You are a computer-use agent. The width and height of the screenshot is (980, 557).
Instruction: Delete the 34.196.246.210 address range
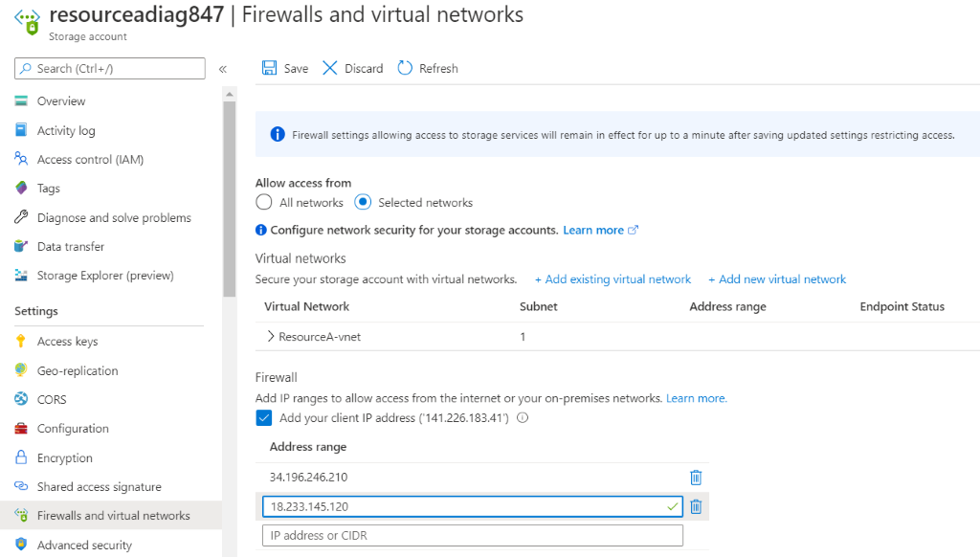[696, 478]
